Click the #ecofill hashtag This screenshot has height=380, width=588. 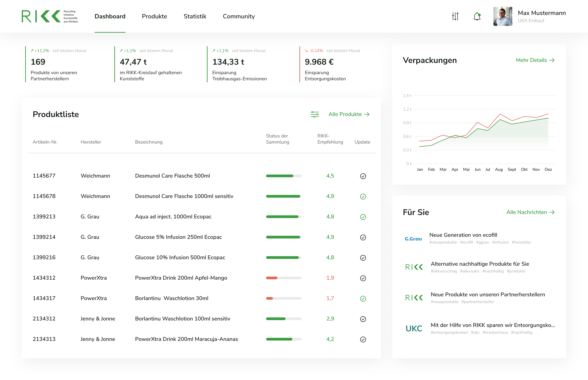466,242
